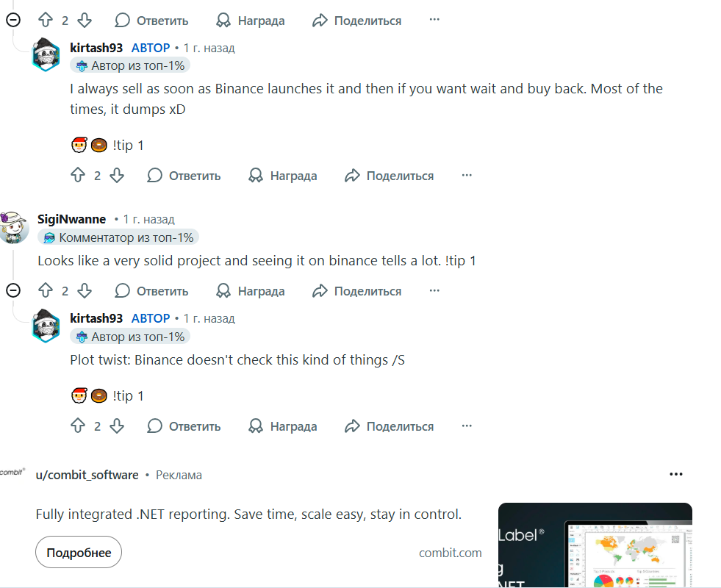Visit the combit.com link

[x=450, y=553]
